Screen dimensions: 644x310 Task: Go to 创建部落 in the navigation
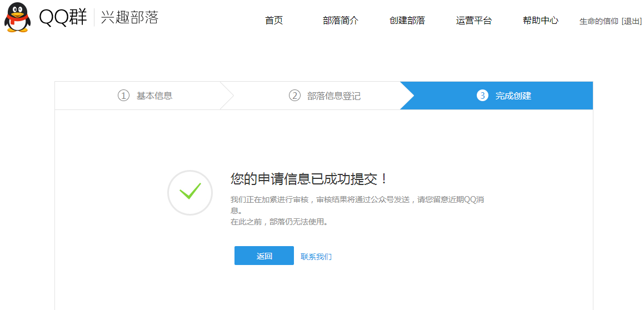[407, 21]
